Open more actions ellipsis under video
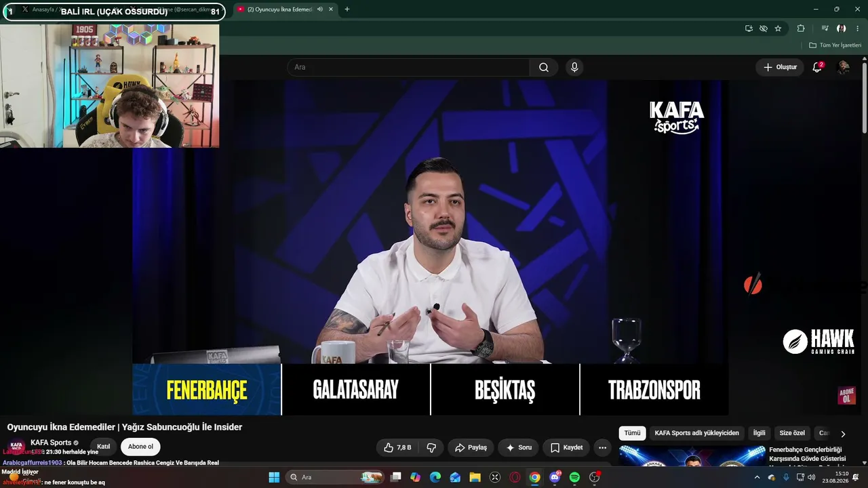 [602, 447]
